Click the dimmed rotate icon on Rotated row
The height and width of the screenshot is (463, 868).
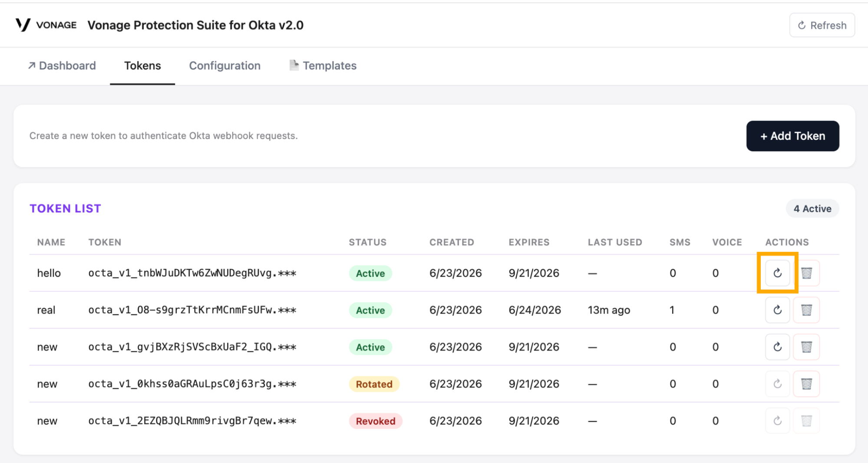(x=777, y=384)
